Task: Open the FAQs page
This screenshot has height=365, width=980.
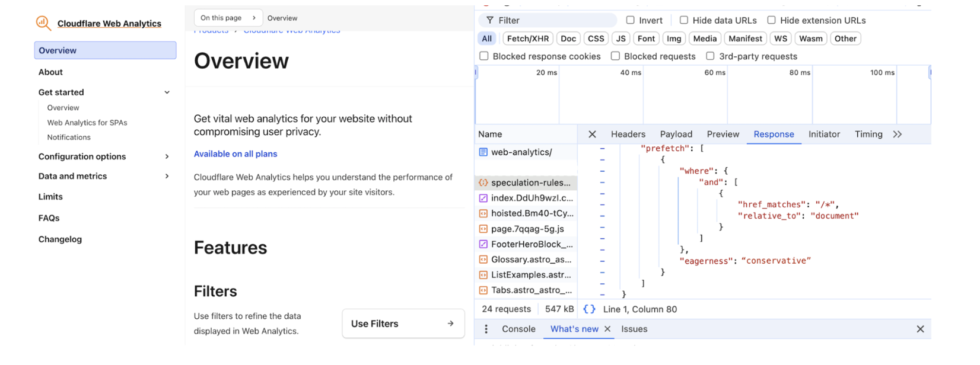Action: 49,218
